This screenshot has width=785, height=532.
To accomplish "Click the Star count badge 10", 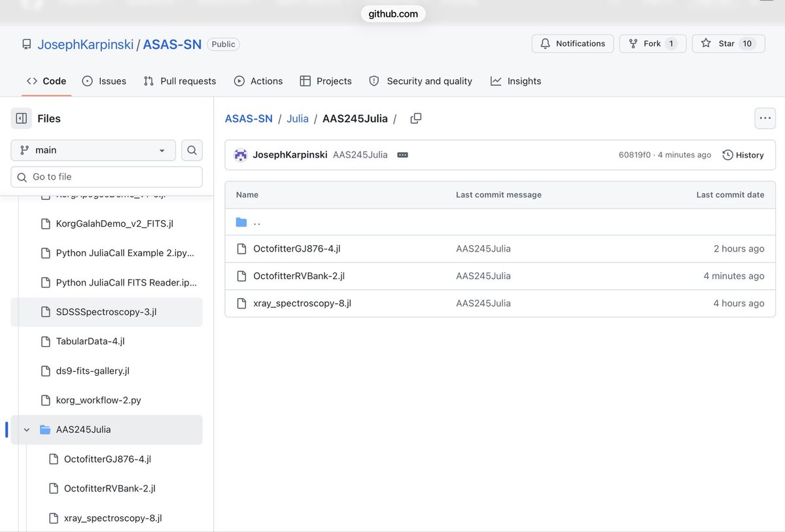I will [x=747, y=43].
